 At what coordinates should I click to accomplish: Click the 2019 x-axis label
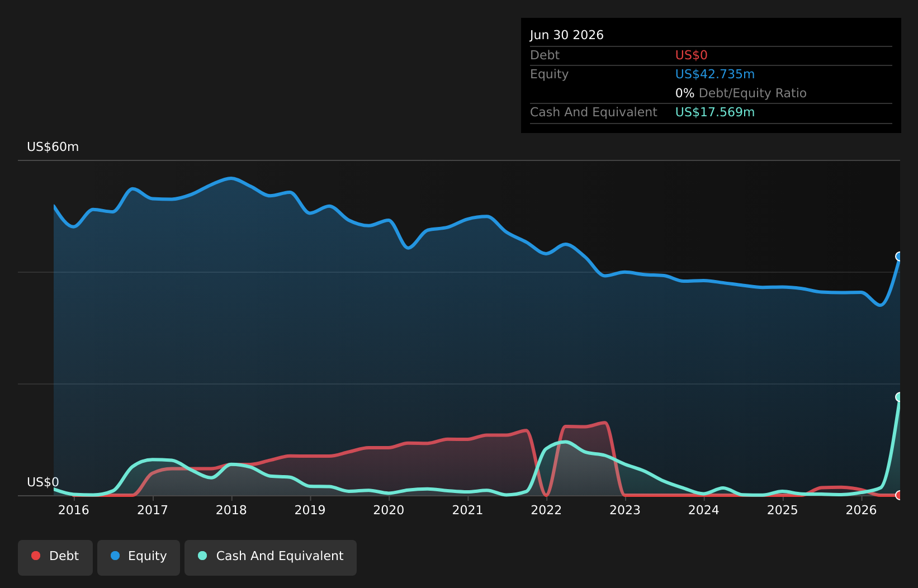pos(310,510)
